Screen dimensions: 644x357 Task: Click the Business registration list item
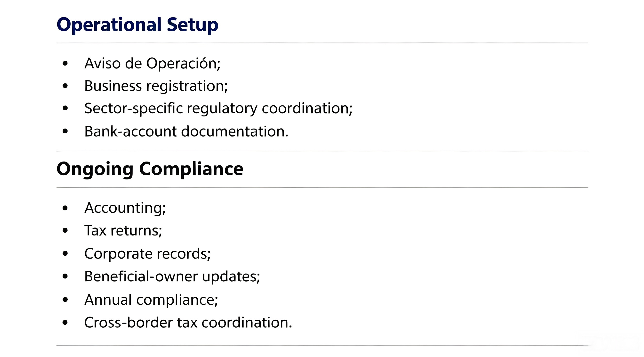pyautogui.click(x=156, y=86)
